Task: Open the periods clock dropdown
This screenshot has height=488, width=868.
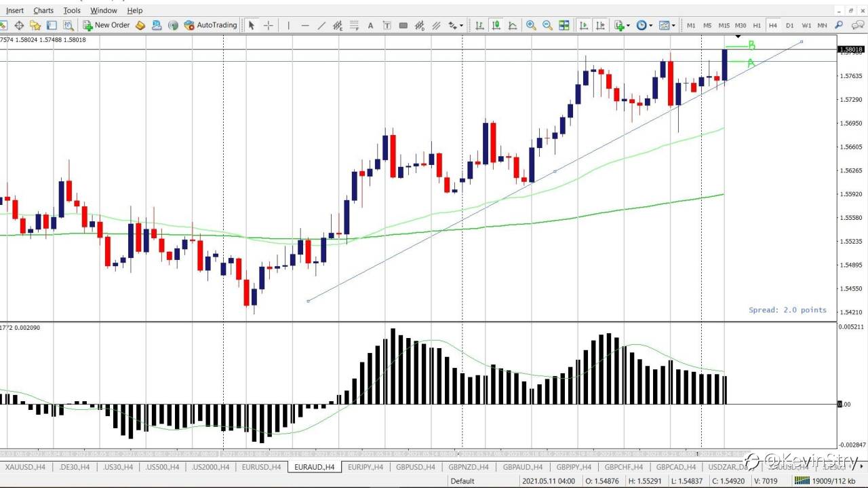Action: [x=642, y=25]
